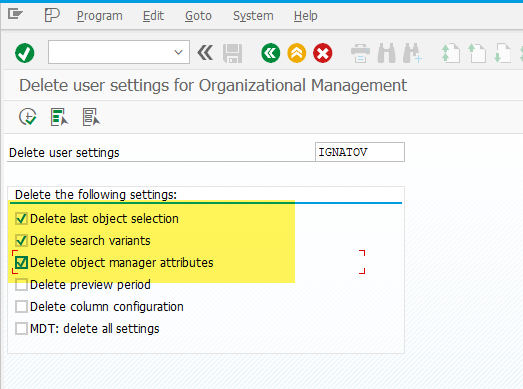Collapse command field with double-chevron
523x389 pixels.
point(205,53)
